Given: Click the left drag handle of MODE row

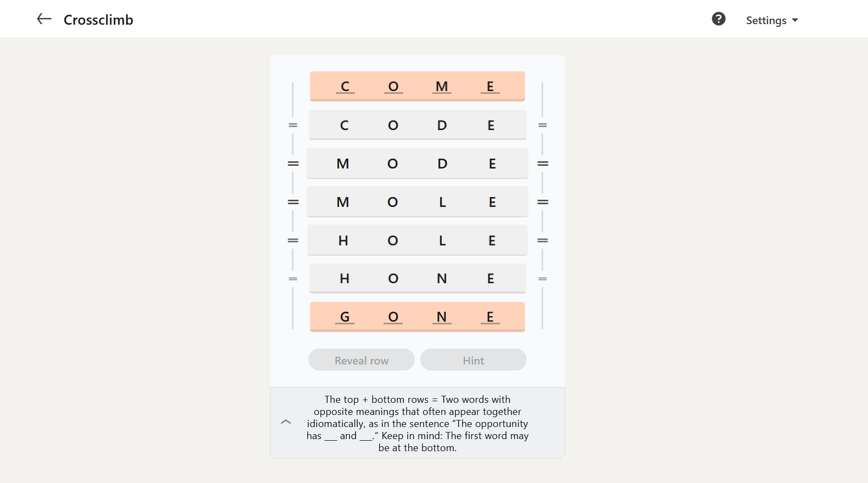Looking at the screenshot, I should pos(293,164).
